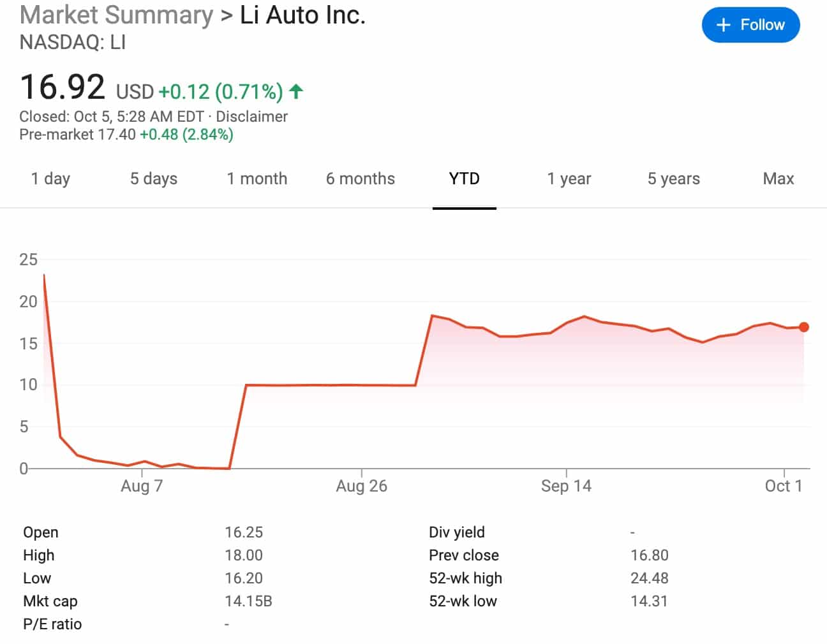Click the green upward arrow beside price change
The width and height of the screenshot is (827, 644).
[295, 92]
